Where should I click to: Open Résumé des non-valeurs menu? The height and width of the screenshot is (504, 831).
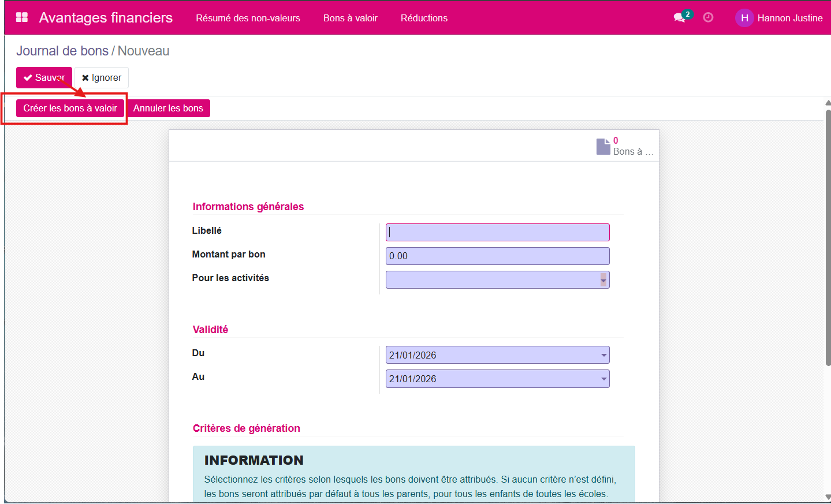[248, 18]
